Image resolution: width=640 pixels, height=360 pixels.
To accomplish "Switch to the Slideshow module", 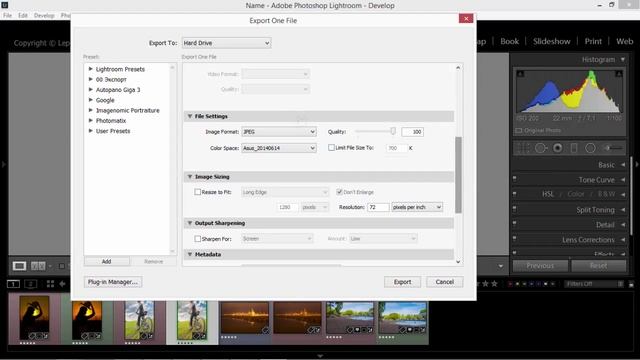I will (x=551, y=41).
